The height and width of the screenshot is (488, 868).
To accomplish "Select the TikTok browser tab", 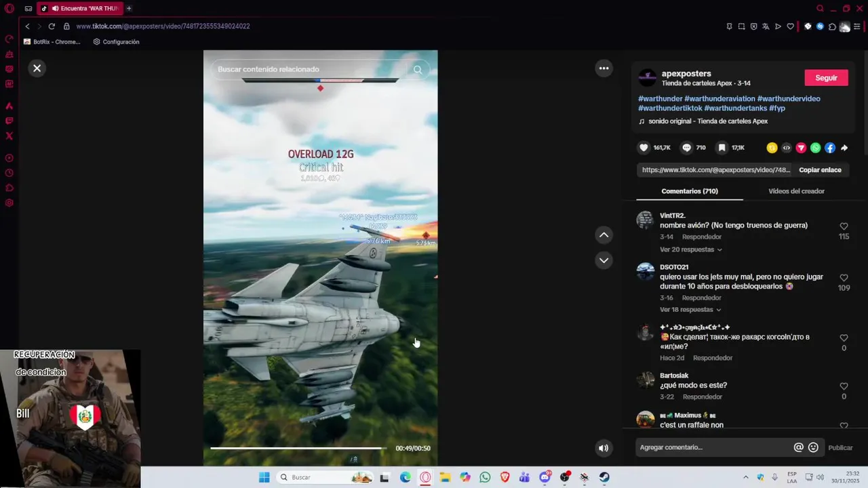I will (x=79, y=9).
